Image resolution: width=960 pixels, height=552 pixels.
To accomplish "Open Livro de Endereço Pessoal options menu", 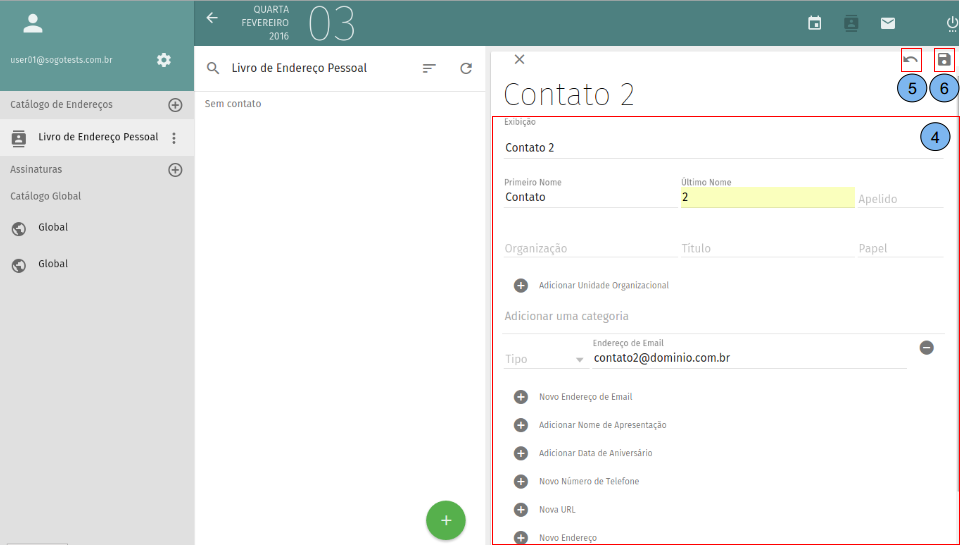I will tap(174, 138).
